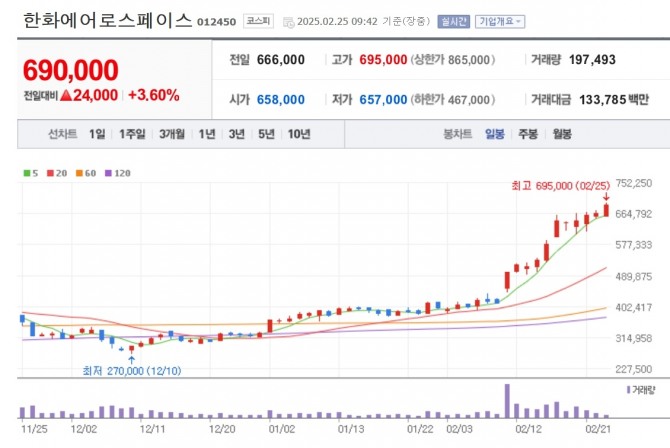Click the 11/25 date axis label
670x448 pixels.
[34, 429]
